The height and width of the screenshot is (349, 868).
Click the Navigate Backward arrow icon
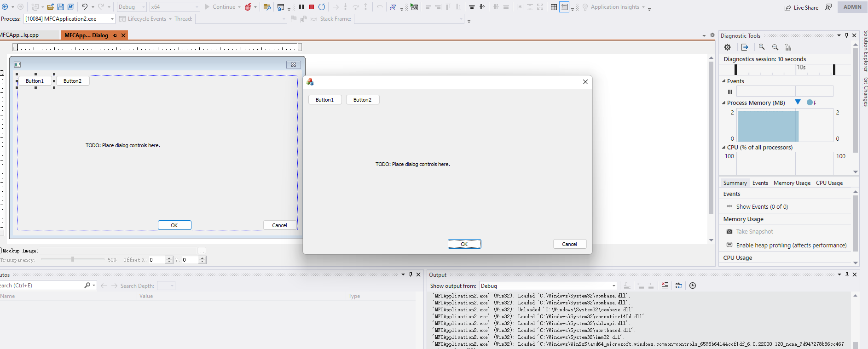(5, 7)
